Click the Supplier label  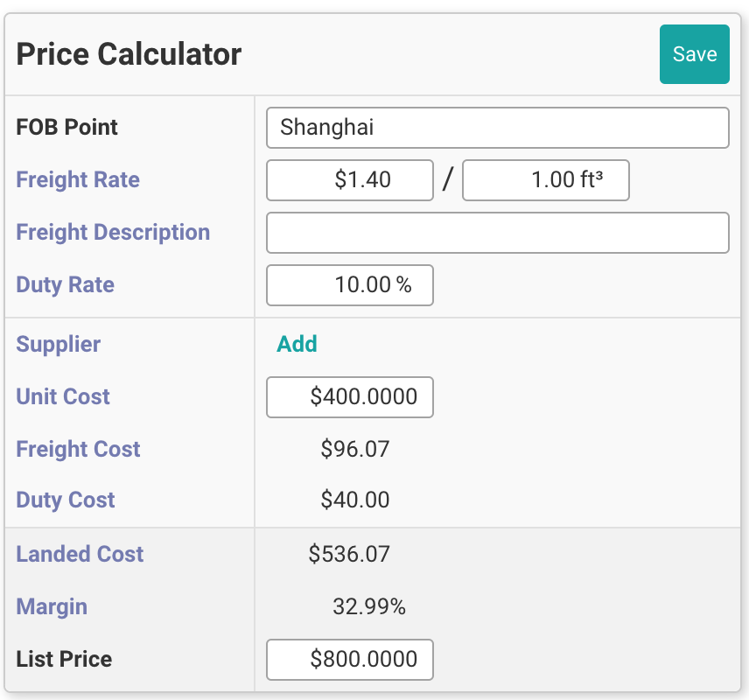point(58,344)
